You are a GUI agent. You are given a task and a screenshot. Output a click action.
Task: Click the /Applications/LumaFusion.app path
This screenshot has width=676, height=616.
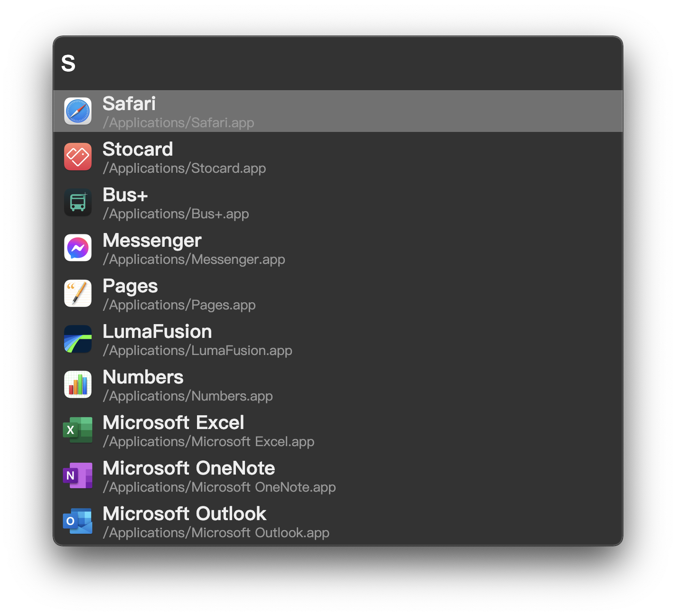pyautogui.click(x=197, y=351)
